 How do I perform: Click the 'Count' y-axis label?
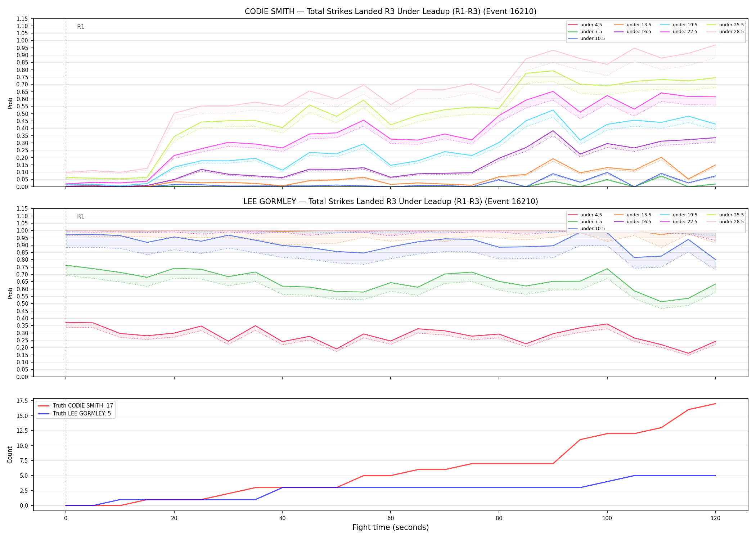pyautogui.click(x=10, y=455)
